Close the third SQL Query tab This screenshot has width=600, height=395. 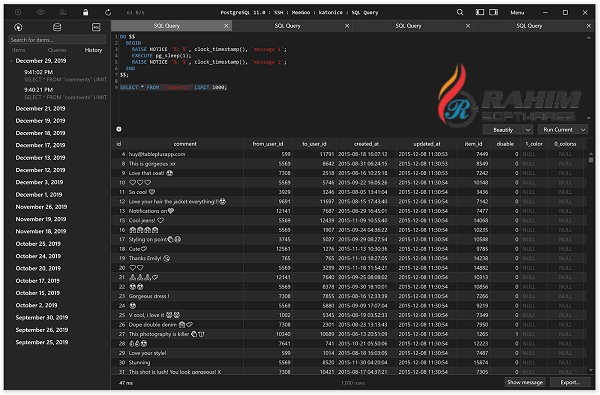(468, 26)
